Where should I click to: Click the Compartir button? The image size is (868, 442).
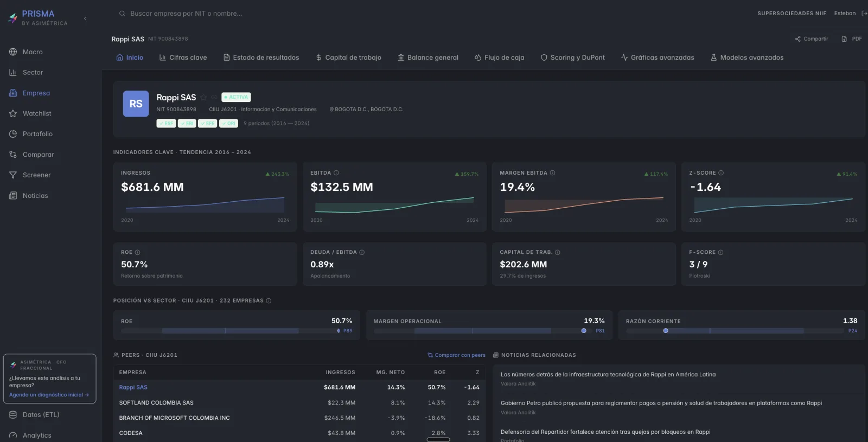pos(812,39)
